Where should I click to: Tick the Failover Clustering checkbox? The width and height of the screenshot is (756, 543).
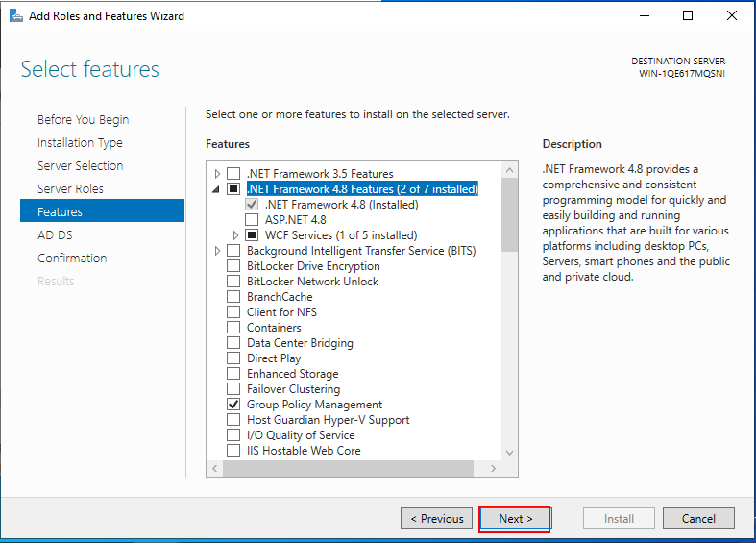233,388
